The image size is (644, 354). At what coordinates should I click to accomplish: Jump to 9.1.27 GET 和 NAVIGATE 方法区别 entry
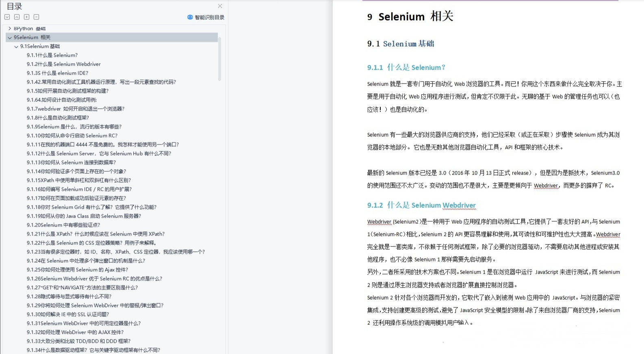tap(82, 287)
